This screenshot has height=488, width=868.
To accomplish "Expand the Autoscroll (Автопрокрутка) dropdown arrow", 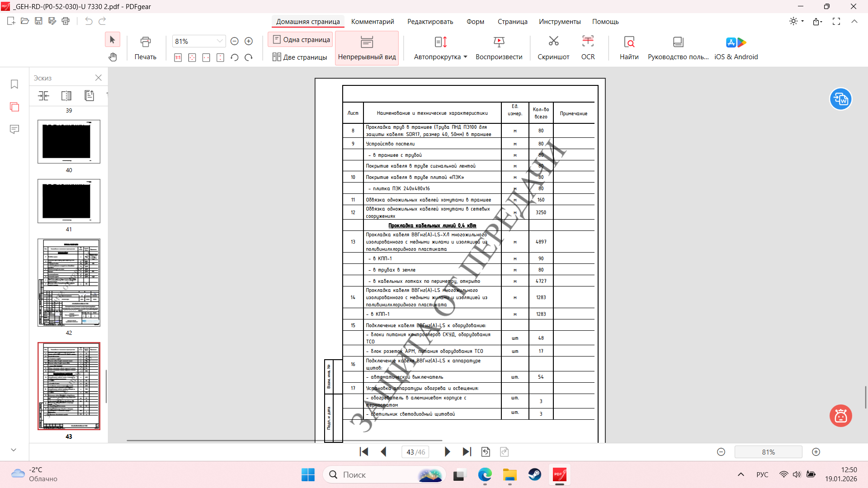I will [465, 57].
